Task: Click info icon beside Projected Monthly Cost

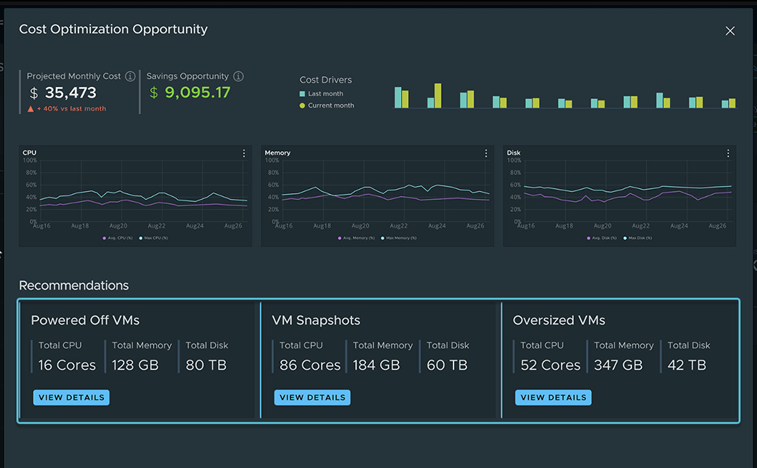Action: coord(129,76)
